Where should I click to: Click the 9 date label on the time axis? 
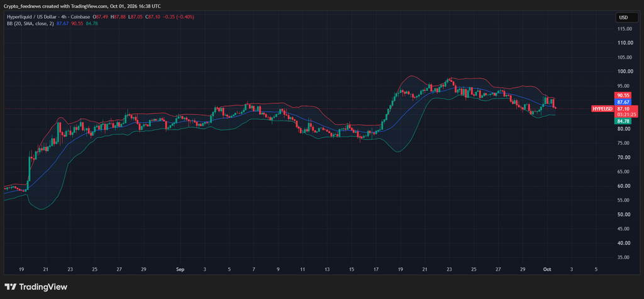pos(278,269)
